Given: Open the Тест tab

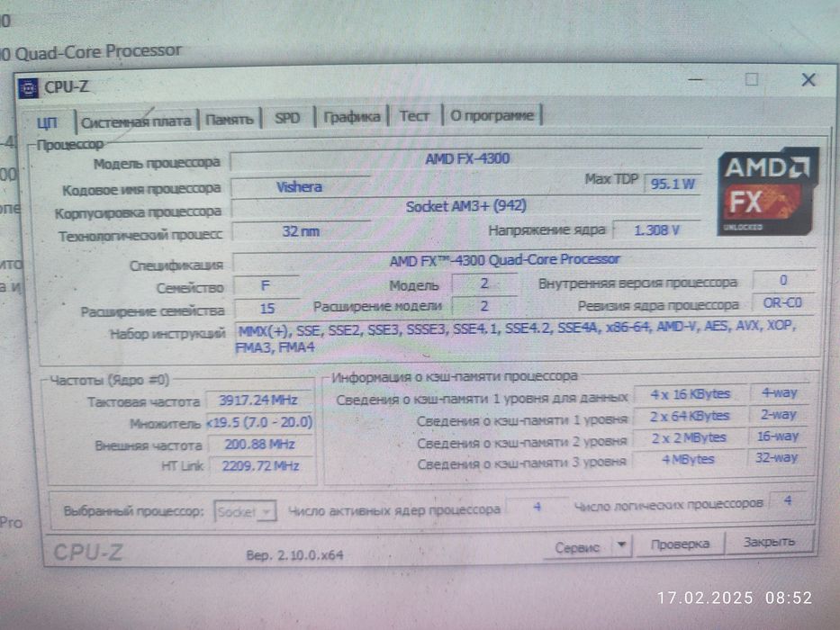Looking at the screenshot, I should point(415,116).
